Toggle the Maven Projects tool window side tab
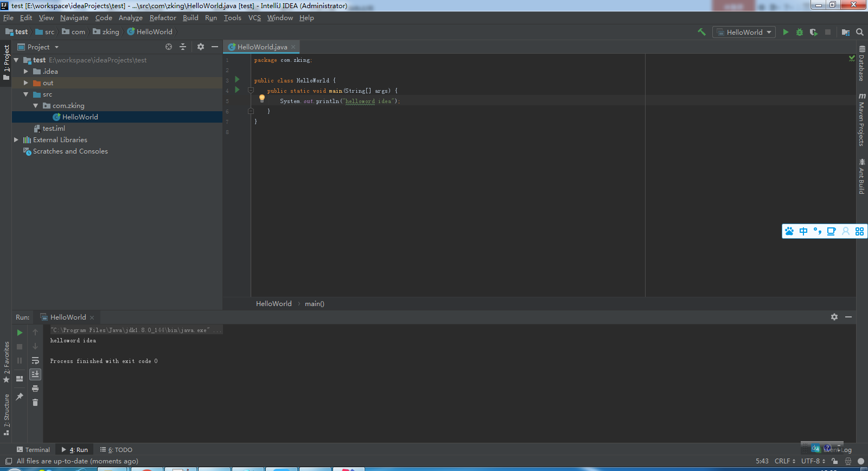The width and height of the screenshot is (868, 471). point(861,119)
